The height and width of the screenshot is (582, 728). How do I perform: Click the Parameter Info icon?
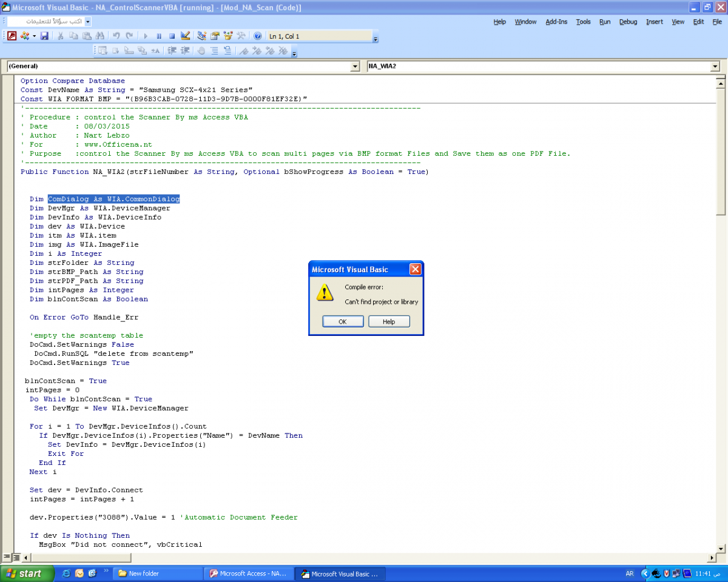pyautogui.click(x=142, y=51)
